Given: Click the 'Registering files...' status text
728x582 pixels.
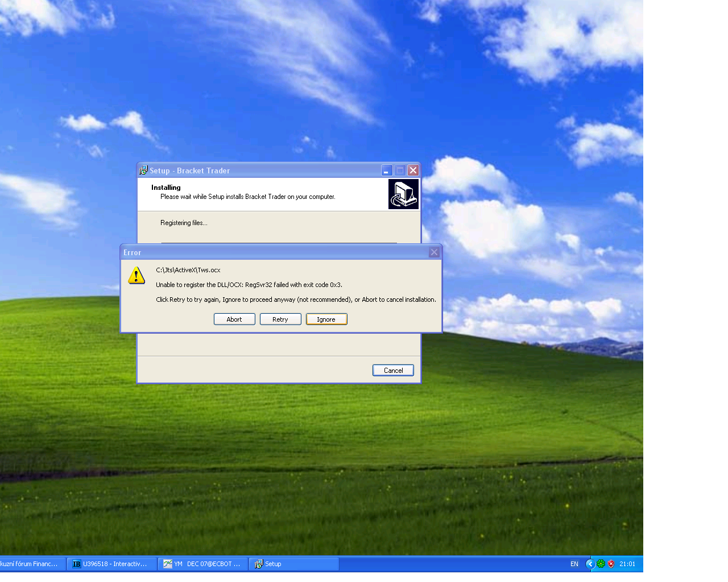Looking at the screenshot, I should tap(184, 223).
